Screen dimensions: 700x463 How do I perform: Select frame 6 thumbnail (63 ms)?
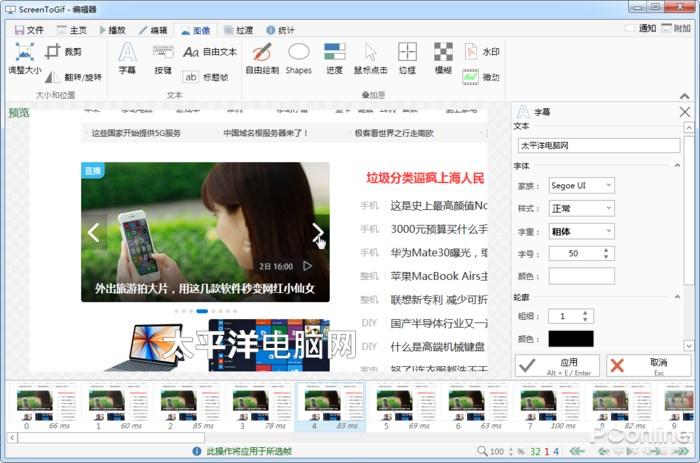click(474, 407)
